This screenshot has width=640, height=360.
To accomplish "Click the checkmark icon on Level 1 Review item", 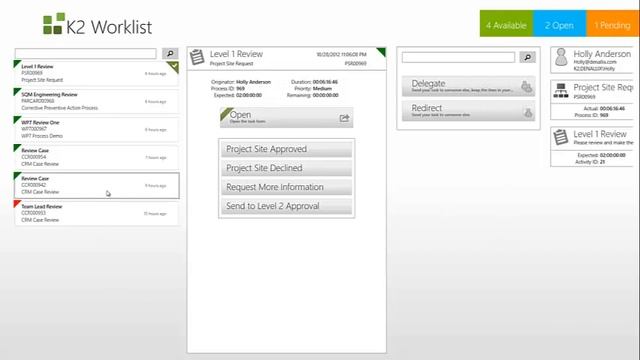I will (x=173, y=66).
